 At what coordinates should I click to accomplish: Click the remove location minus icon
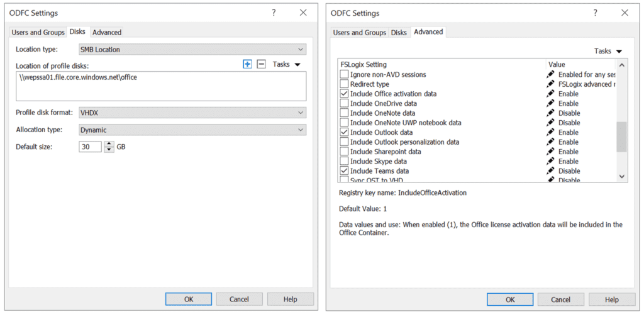(x=262, y=64)
